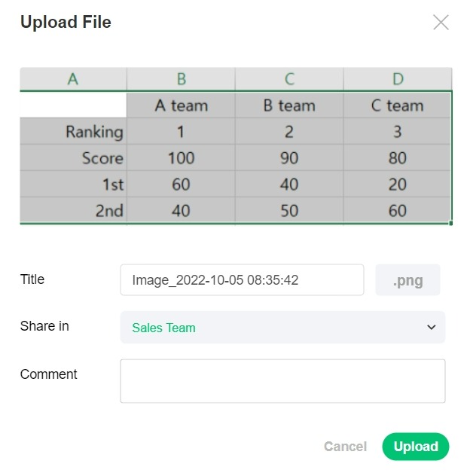Click column A header in preview

73,79
